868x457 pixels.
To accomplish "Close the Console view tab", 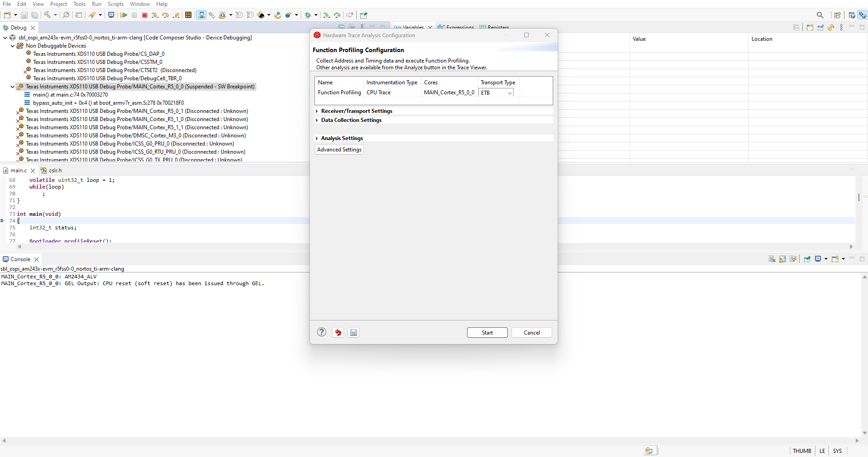I will (37, 259).
